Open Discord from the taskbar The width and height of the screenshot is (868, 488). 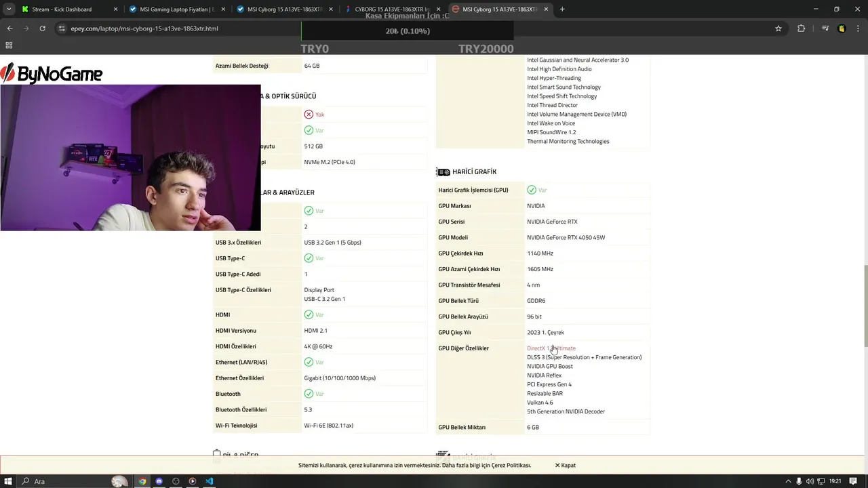point(159,481)
